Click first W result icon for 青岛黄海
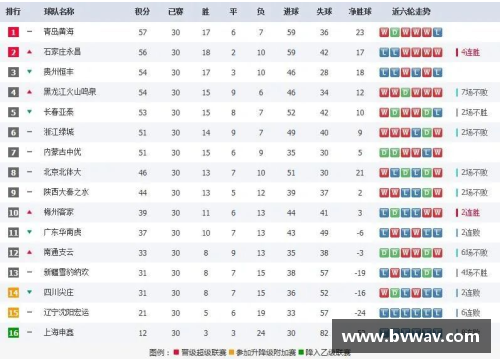Screen dimensions: 500x362 [x=384, y=32]
